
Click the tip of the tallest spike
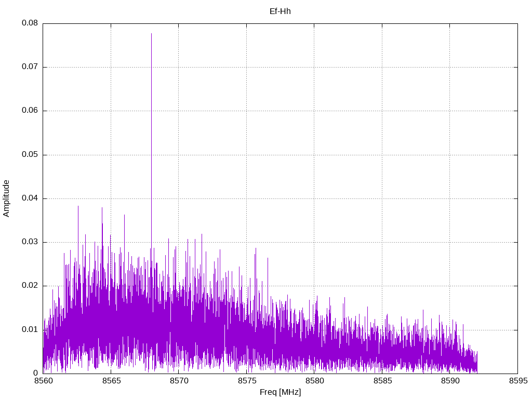[151, 34]
